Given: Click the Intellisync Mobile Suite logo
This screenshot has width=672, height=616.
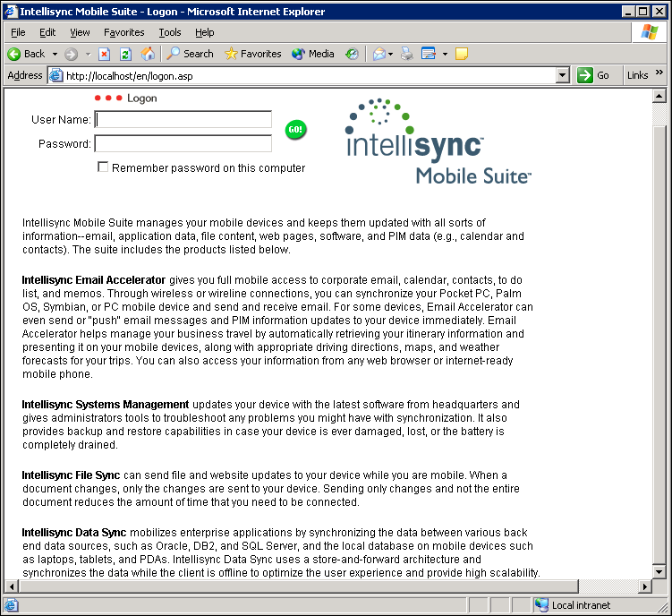Looking at the screenshot, I should (438, 141).
